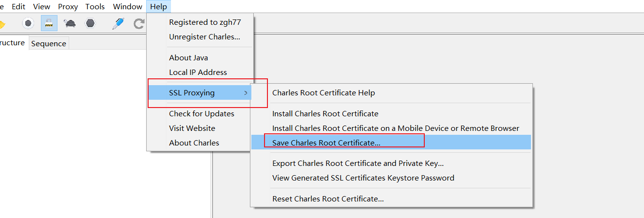This screenshot has width=644, height=218.
Task: Open the Proxy menu
Action: 68,6
